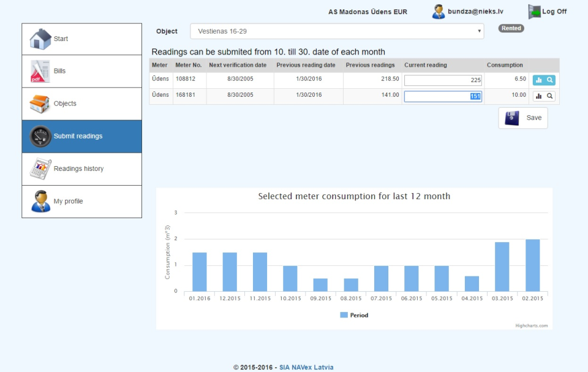The image size is (588, 372).
Task: Click magnifier icon for meter 108812
Action: click(550, 80)
